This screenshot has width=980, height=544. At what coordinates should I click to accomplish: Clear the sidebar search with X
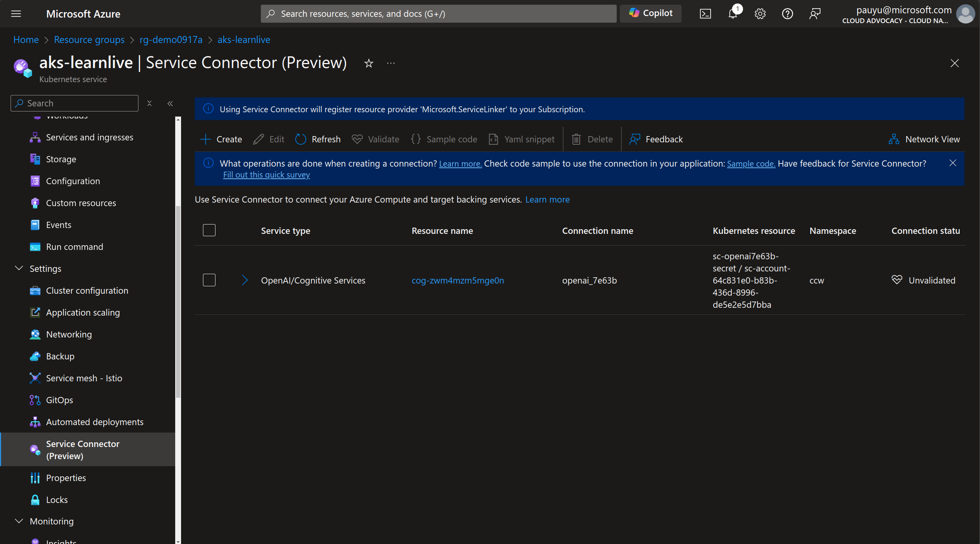[149, 103]
